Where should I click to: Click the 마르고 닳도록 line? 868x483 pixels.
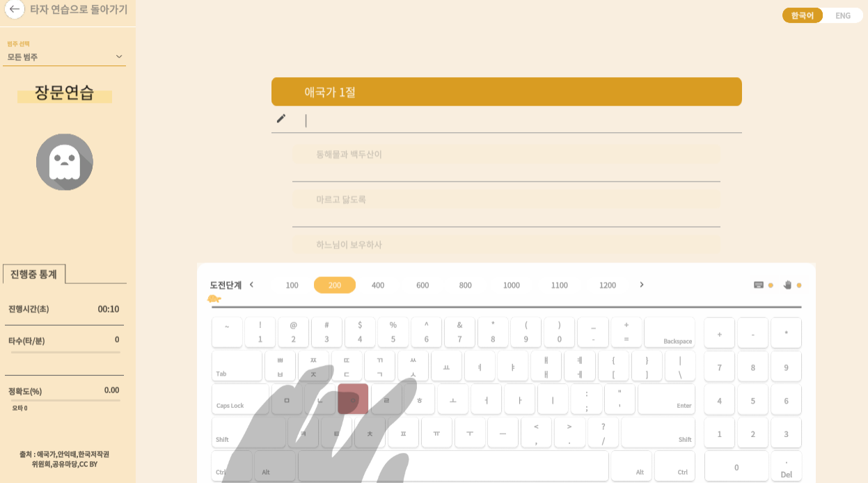(506, 200)
